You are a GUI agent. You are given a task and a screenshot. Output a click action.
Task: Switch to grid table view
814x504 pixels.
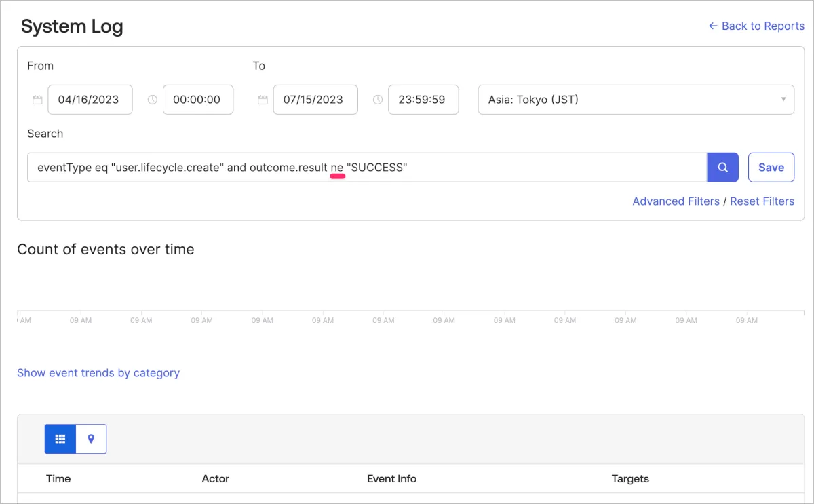(60, 439)
